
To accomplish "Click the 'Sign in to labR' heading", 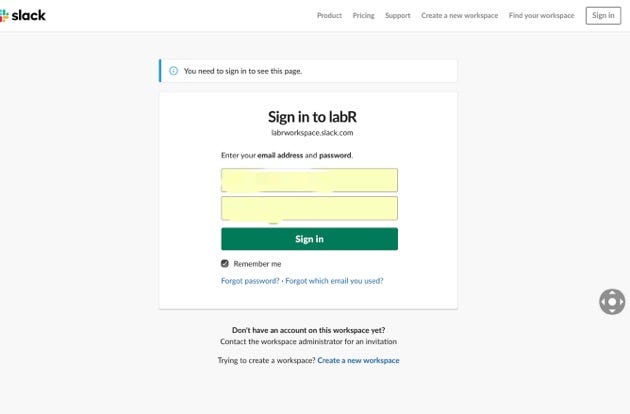I will 312,117.
